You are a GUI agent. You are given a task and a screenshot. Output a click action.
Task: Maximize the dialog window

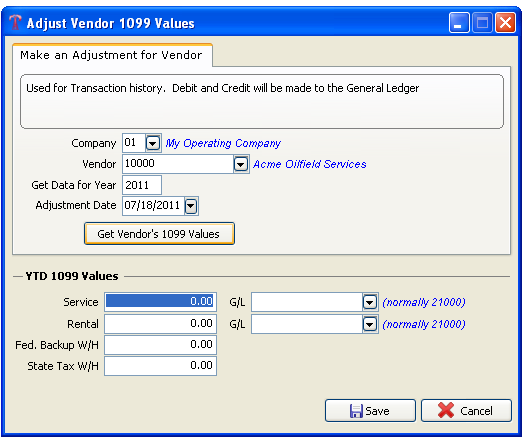[482, 23]
